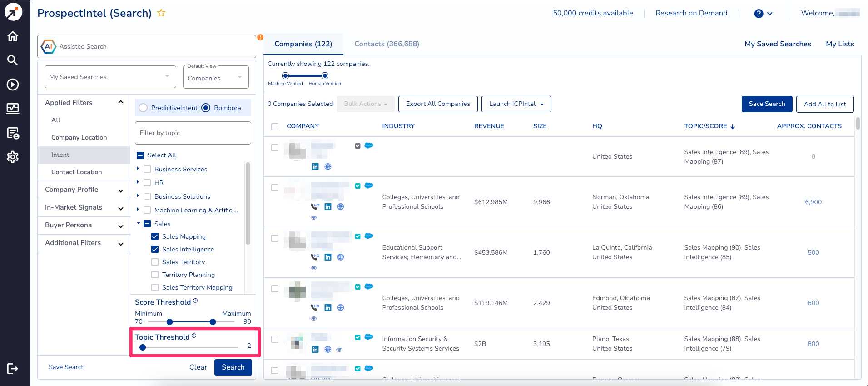
Task: Expand the Additional Filters section
Action: [121, 244]
